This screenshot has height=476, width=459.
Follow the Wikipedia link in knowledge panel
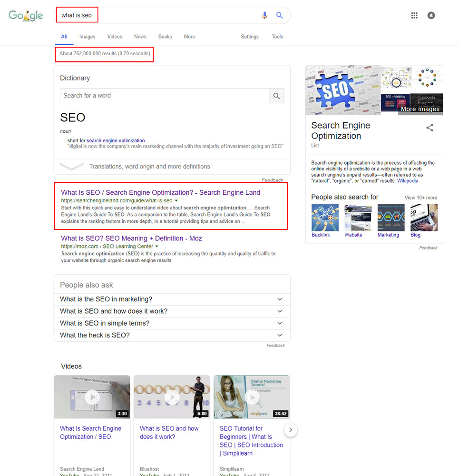(x=408, y=180)
